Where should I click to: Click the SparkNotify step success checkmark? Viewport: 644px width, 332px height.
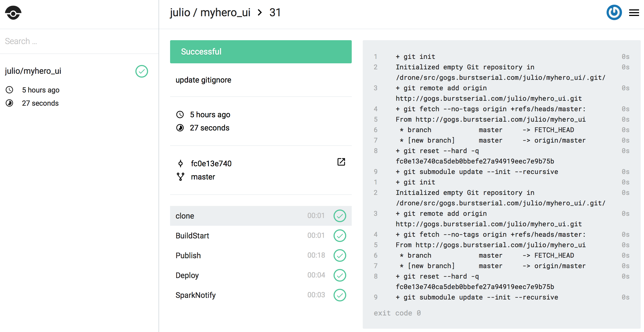[x=340, y=295]
